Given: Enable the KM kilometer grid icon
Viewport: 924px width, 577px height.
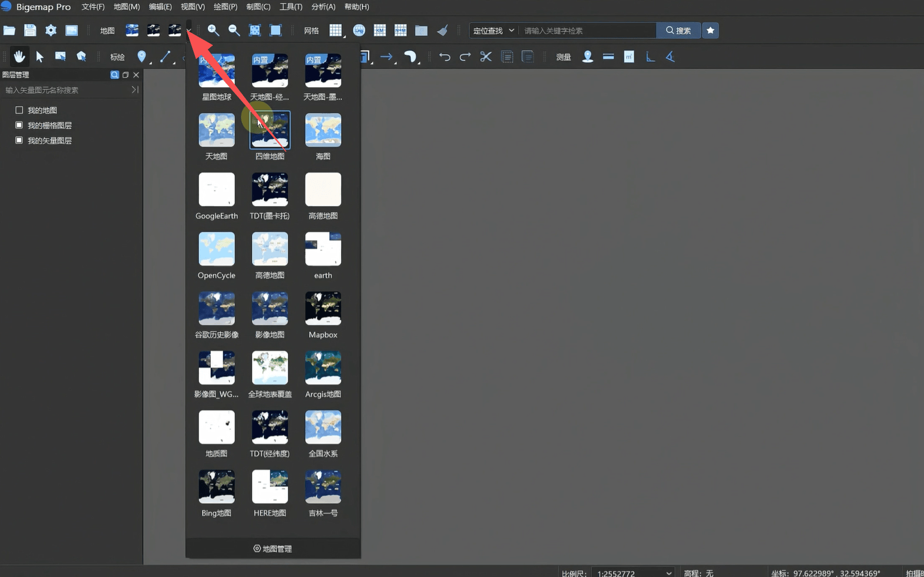Looking at the screenshot, I should tap(379, 31).
